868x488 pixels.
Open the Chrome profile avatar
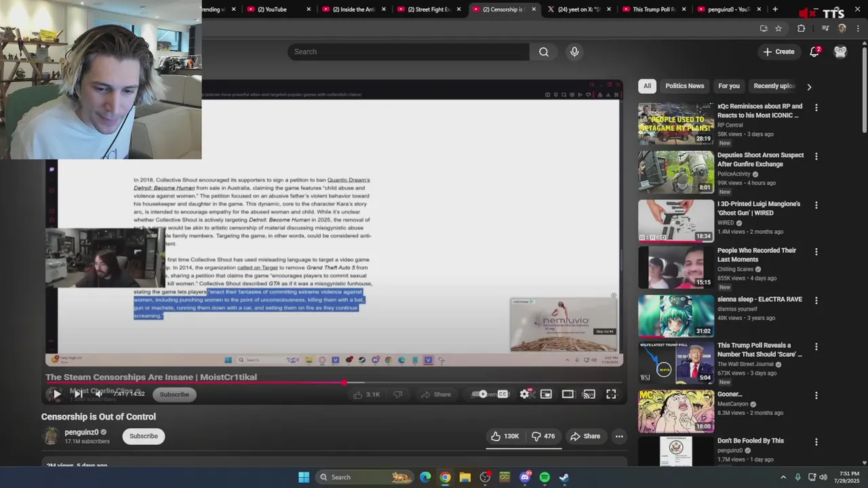[x=842, y=28]
